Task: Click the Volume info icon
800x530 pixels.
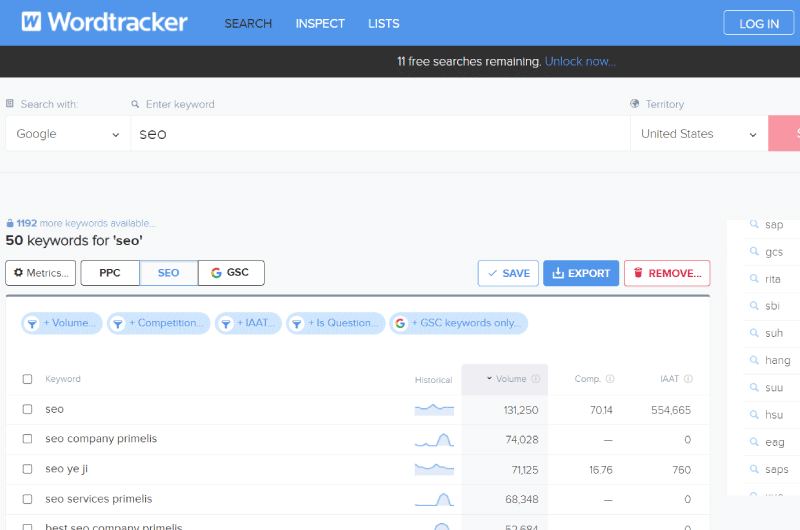Action: pyautogui.click(x=536, y=379)
